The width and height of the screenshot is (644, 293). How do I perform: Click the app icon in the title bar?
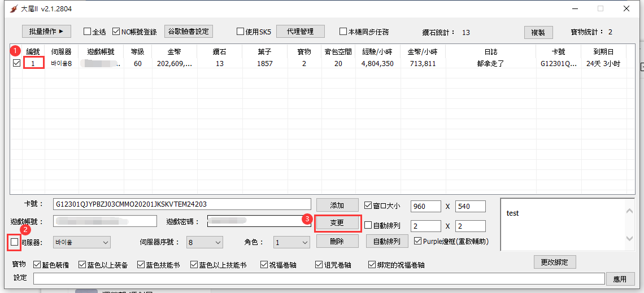[14, 9]
